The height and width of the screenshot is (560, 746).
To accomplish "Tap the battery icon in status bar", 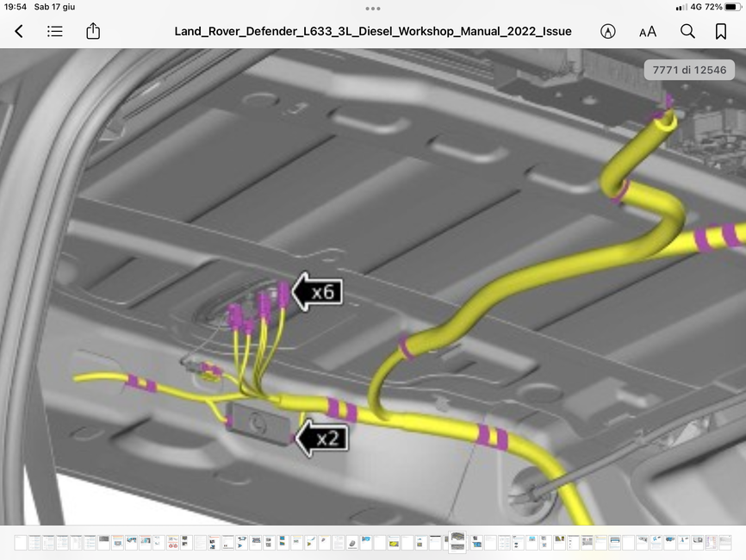I will pyautogui.click(x=732, y=7).
